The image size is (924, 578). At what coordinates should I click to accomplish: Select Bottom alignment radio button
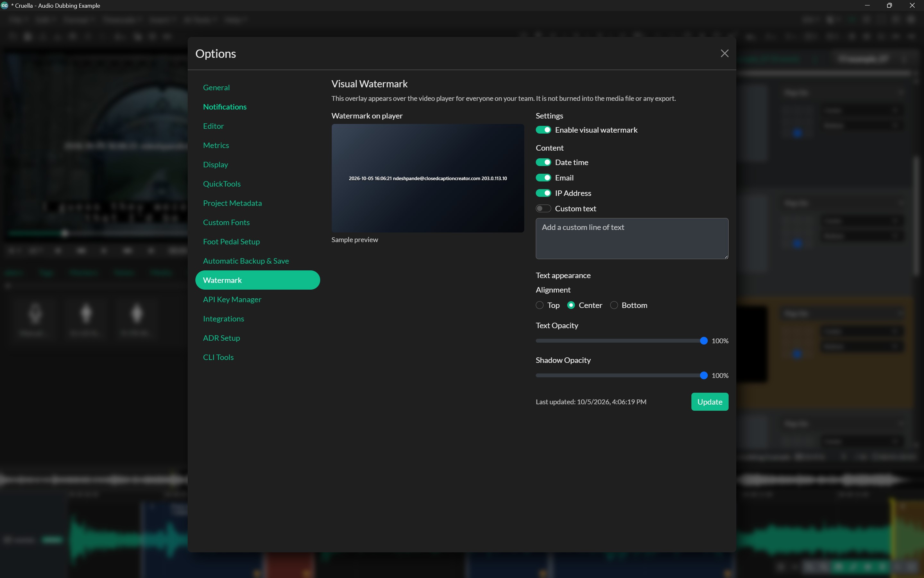tap(613, 305)
